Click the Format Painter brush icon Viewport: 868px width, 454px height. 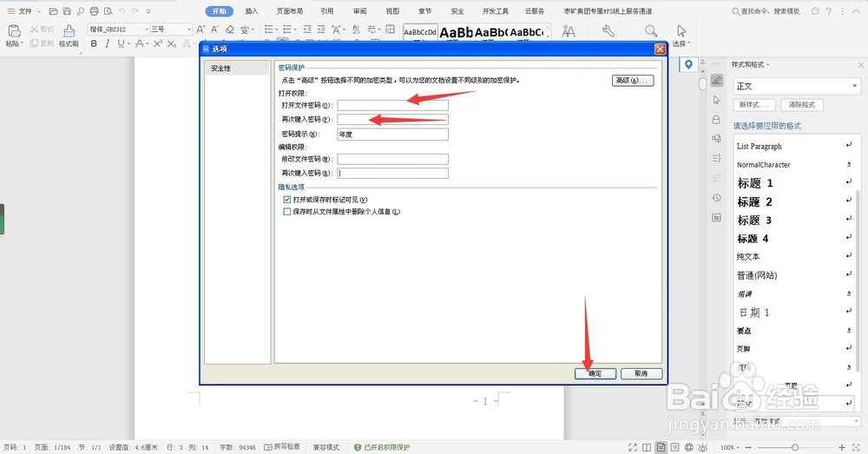tap(69, 31)
